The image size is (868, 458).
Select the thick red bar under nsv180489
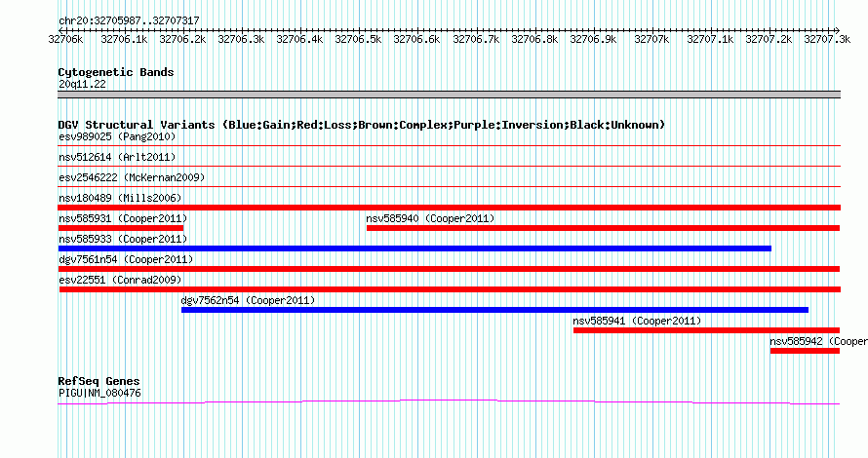pyautogui.click(x=449, y=208)
